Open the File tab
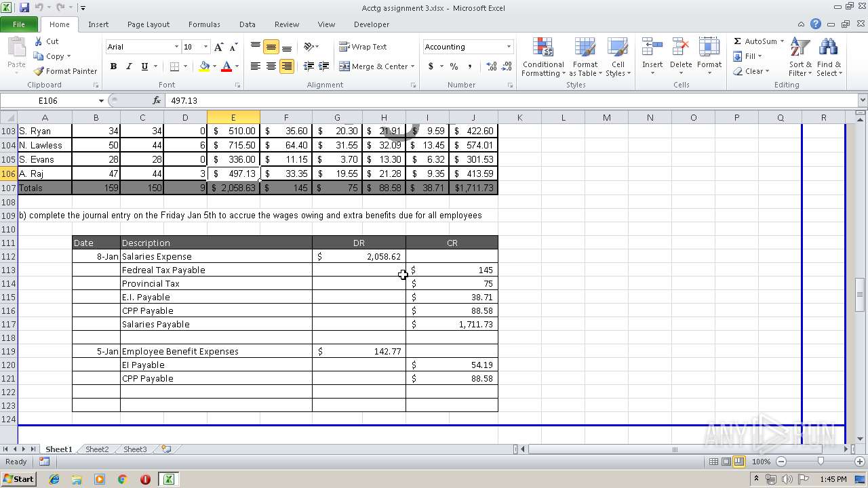 click(x=19, y=24)
